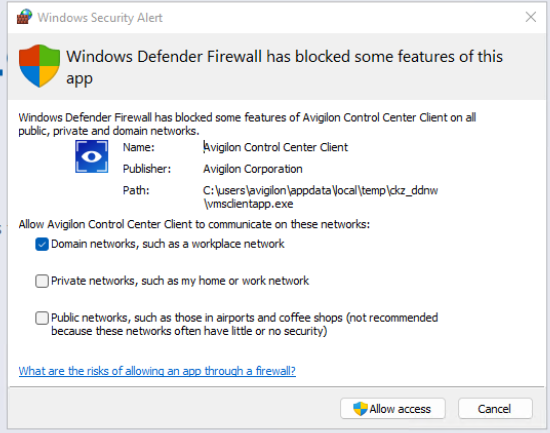Click the firewall brick-and-globe title bar icon
This screenshot has width=550, height=433.
(24, 17)
